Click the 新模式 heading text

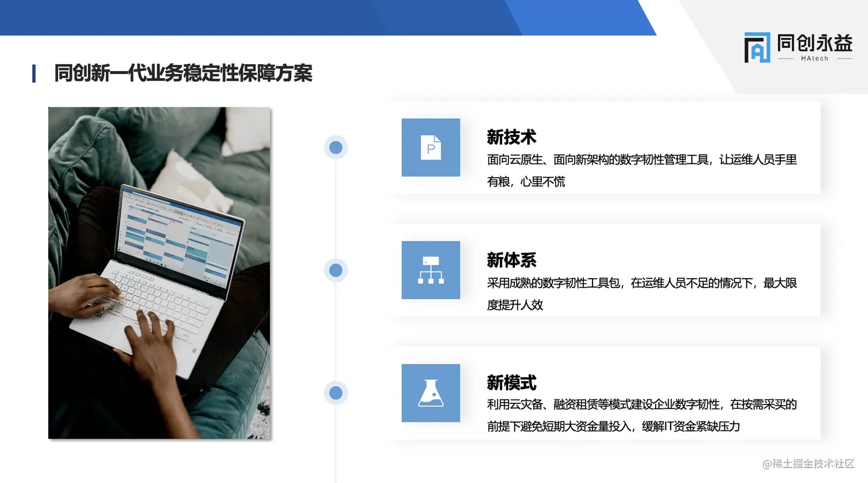[x=511, y=383]
